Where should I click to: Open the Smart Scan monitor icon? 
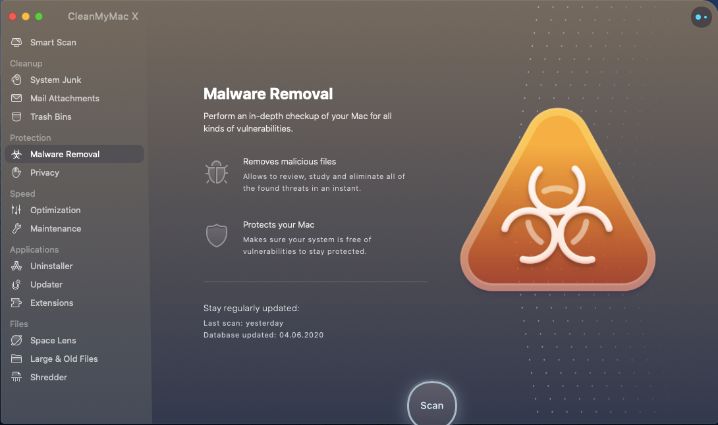pos(16,43)
